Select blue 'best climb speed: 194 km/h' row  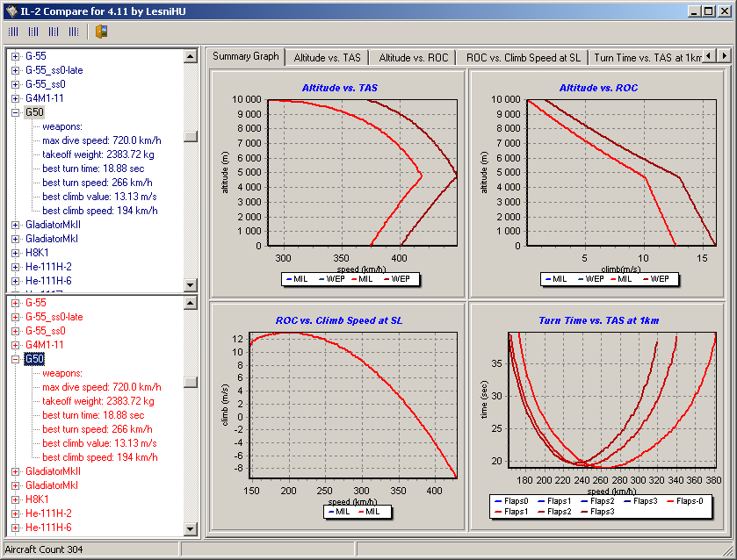point(99,212)
